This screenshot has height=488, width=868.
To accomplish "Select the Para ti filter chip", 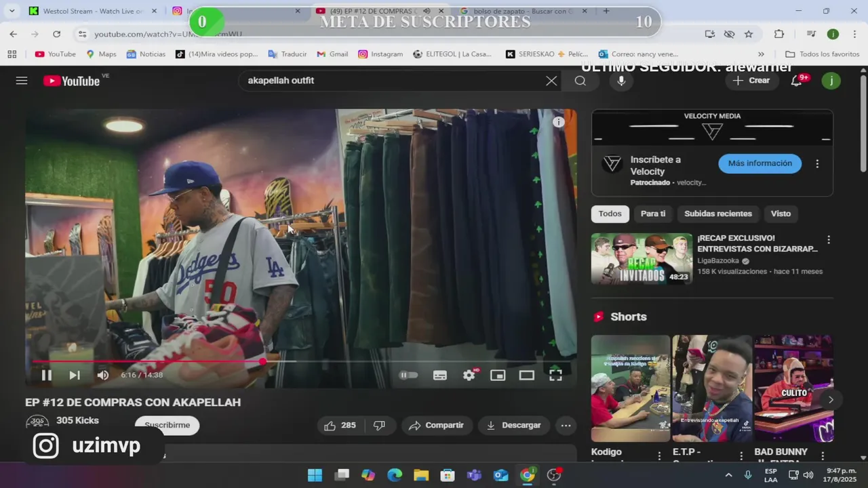I will tap(653, 213).
